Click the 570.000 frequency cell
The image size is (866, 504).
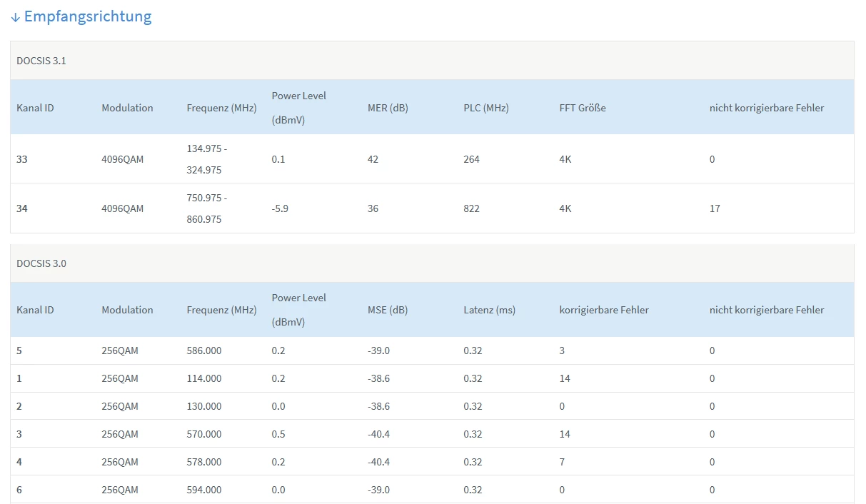point(204,434)
